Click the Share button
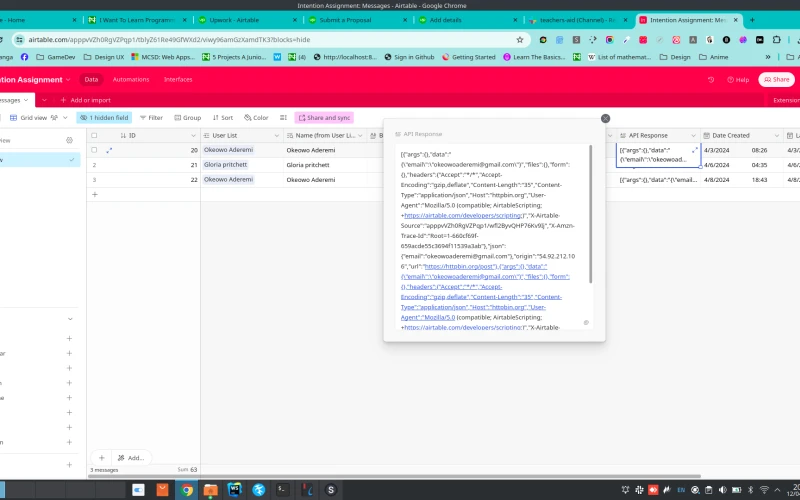The height and width of the screenshot is (500, 800). pyautogui.click(x=777, y=80)
